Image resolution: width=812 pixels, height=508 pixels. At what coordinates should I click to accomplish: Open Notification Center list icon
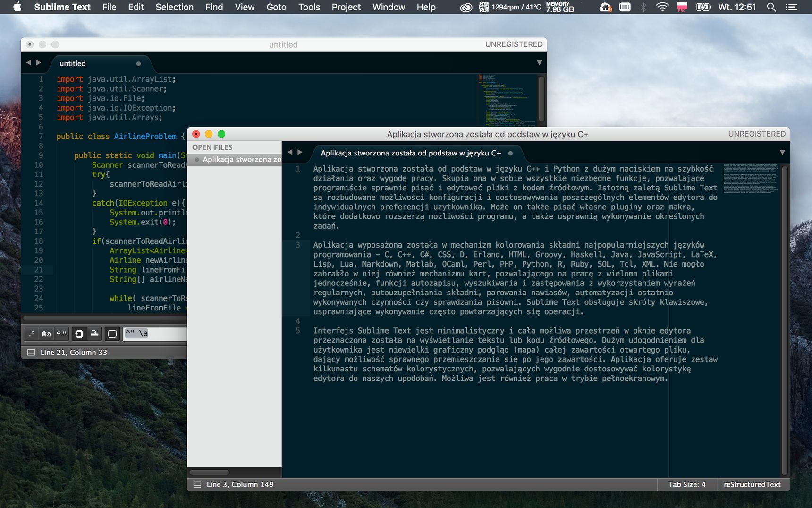[792, 7]
